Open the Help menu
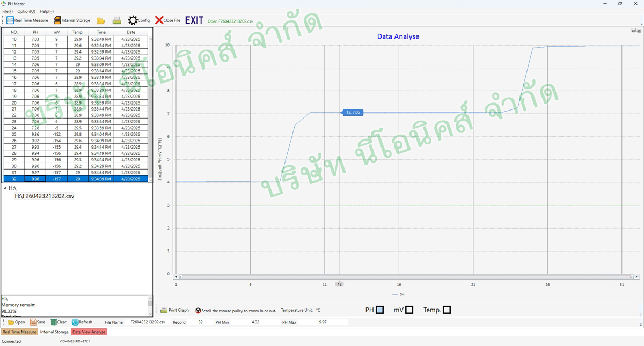The height and width of the screenshot is (346, 644). pos(47,11)
